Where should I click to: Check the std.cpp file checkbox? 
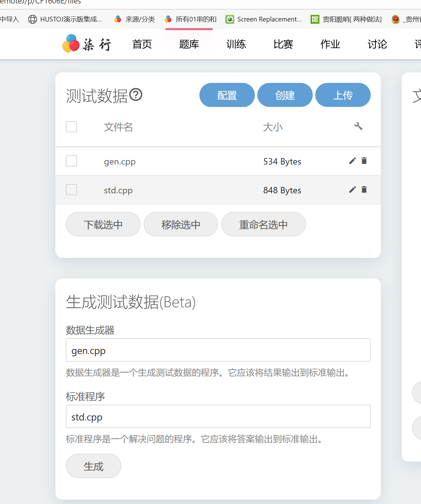pyautogui.click(x=72, y=190)
